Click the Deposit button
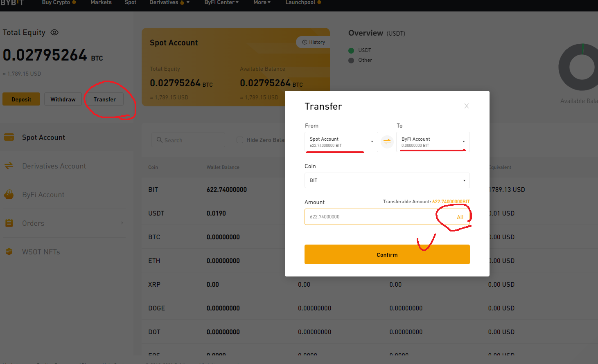 21,99
